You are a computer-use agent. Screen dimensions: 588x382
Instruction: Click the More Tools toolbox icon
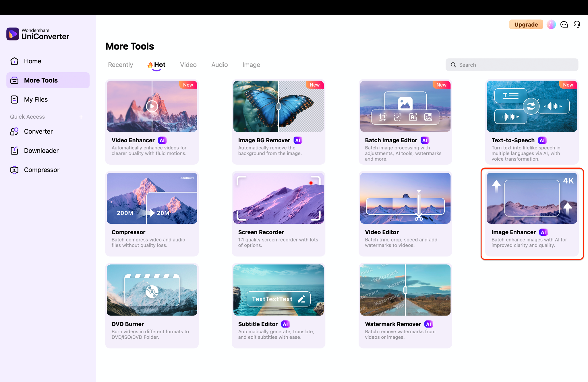(x=14, y=80)
